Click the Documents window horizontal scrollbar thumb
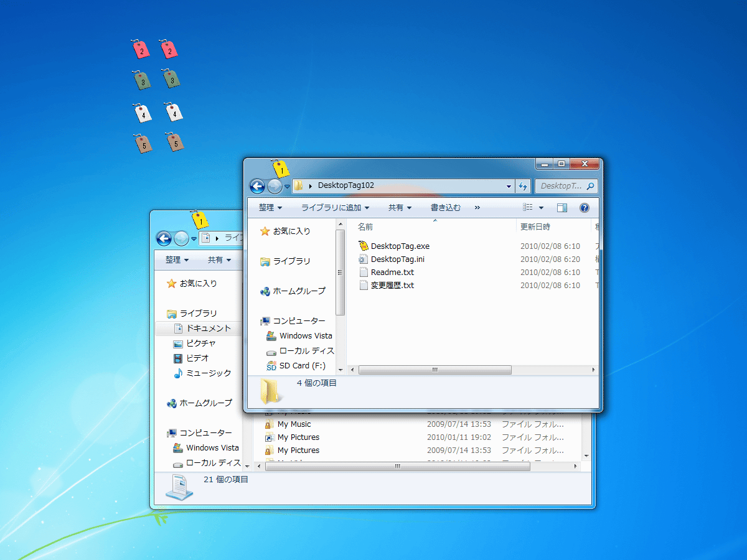The image size is (747, 560). [x=398, y=466]
